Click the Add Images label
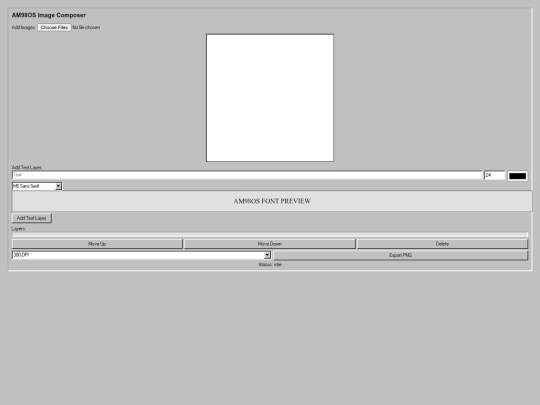 [x=23, y=27]
